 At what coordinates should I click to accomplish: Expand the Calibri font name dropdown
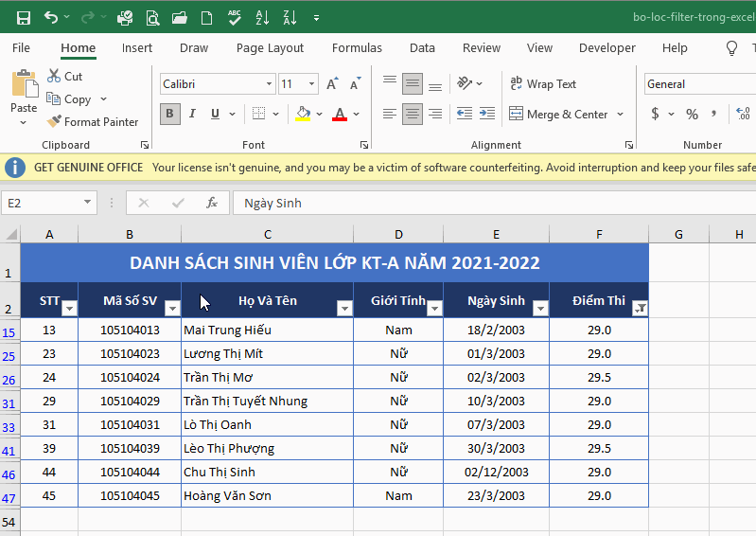[x=269, y=84]
